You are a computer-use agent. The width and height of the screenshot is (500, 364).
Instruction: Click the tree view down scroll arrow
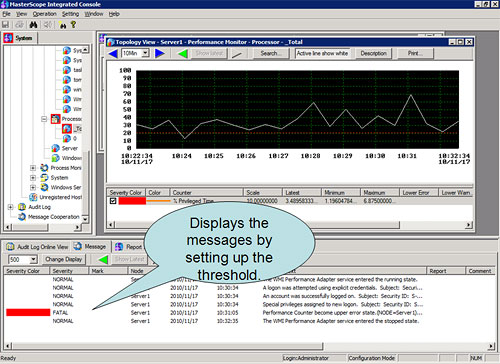(x=85, y=219)
